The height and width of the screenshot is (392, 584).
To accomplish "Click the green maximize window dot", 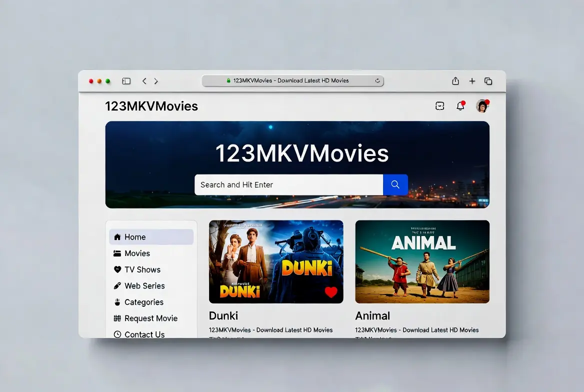I will coord(108,81).
